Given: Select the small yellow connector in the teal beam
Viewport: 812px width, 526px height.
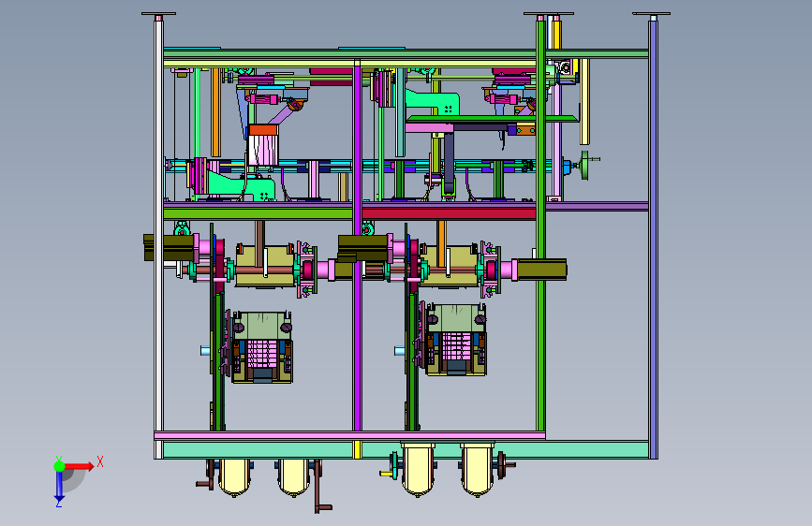Looking at the screenshot, I should (357, 449).
